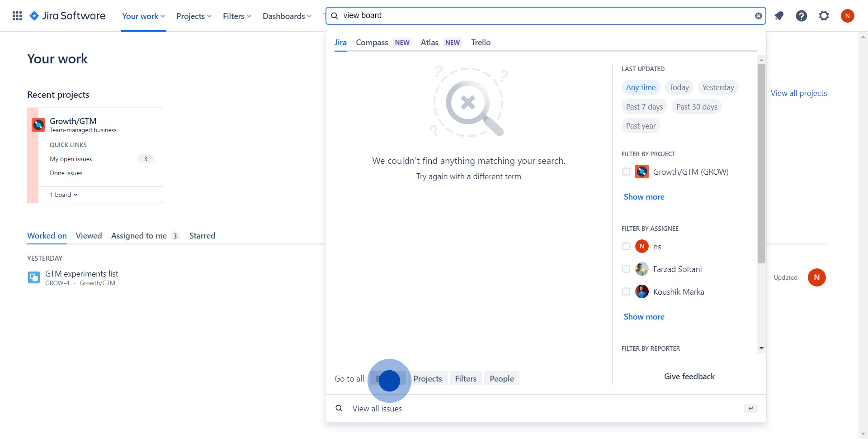868x439 pixels.
Task: Click the View all projects link
Action: coord(798,93)
